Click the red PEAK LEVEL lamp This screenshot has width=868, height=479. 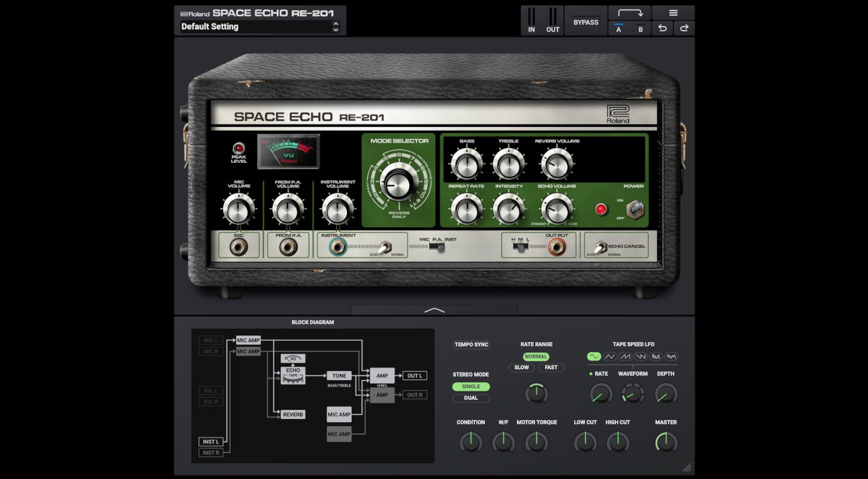click(238, 148)
